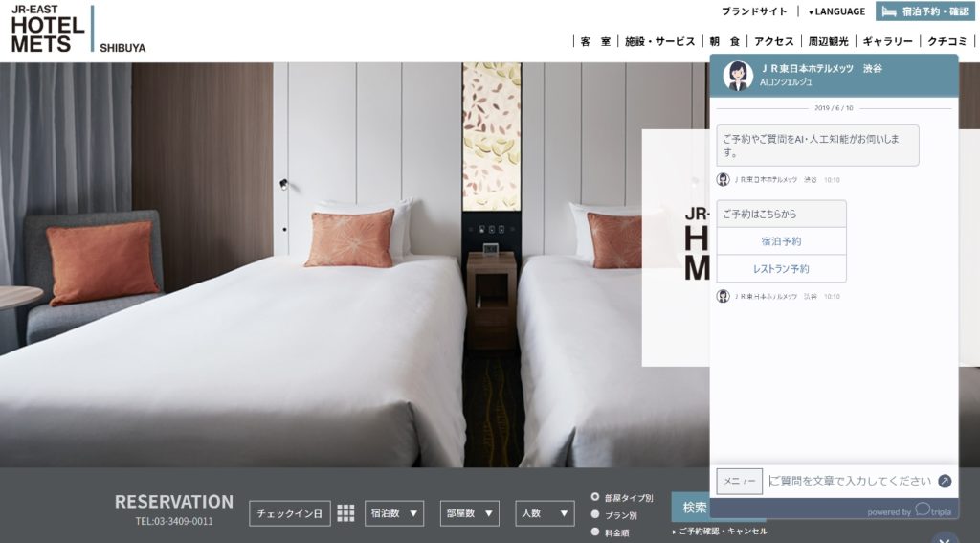980x543 pixels.
Task: Open the LANGUAGE selector
Action: (836, 11)
